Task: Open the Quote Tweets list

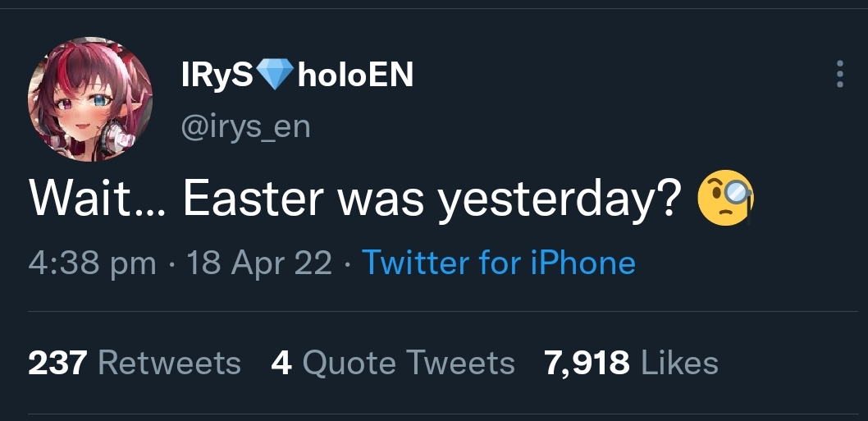Action: [409, 362]
